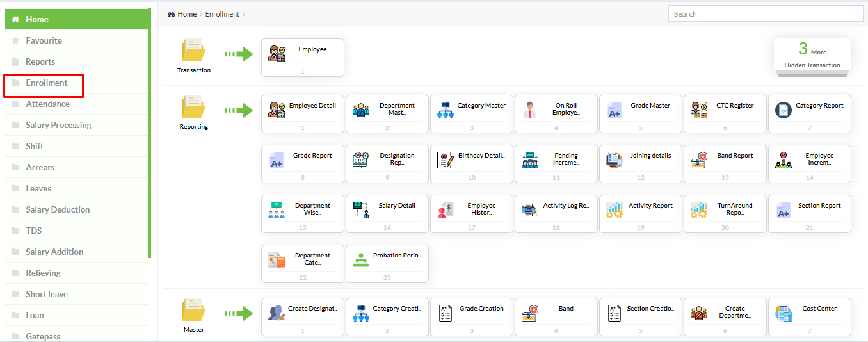Open the On Roll Employee icon
Screen dimensions: 868x342
[530, 110]
